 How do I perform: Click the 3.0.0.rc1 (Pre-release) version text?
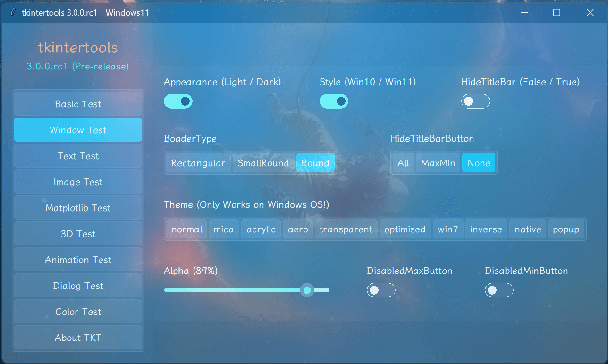pyautogui.click(x=78, y=67)
